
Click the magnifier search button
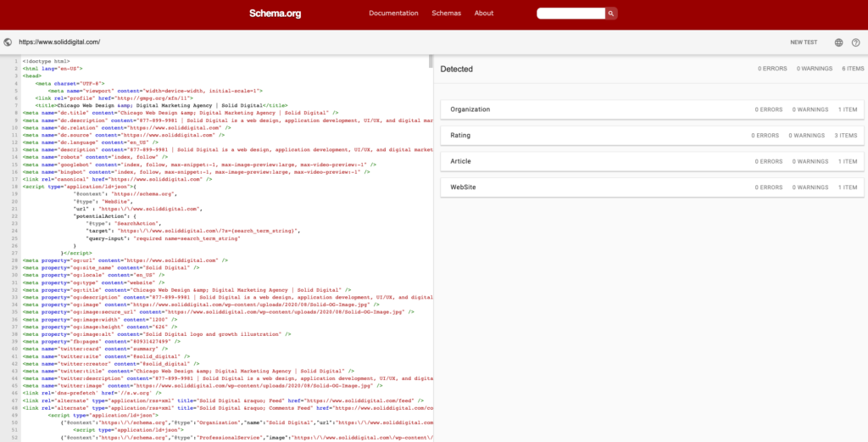pyautogui.click(x=611, y=14)
